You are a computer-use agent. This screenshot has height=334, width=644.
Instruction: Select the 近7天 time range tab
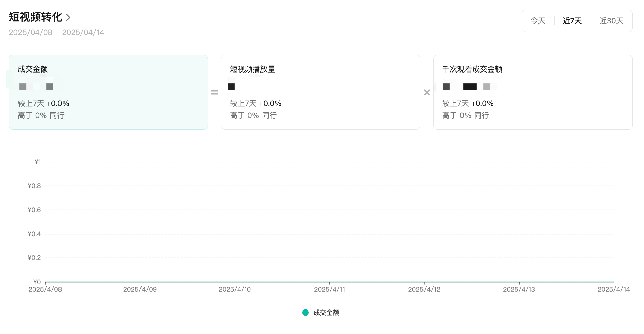coord(572,21)
